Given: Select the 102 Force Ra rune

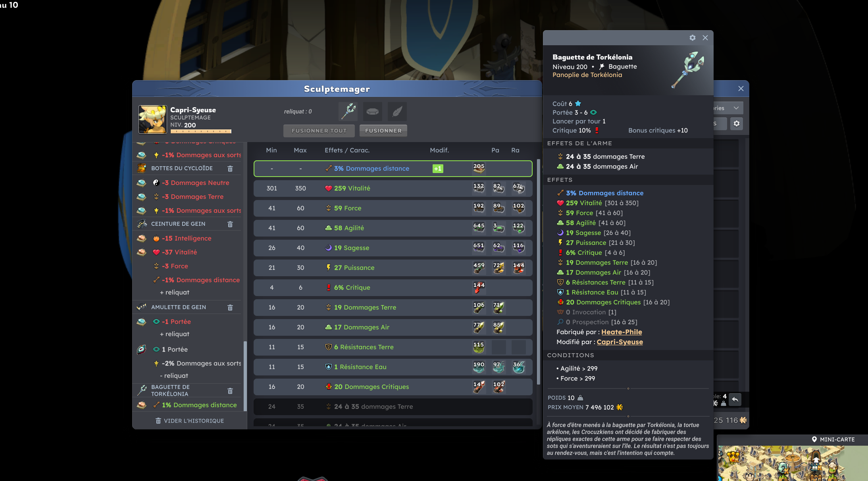Looking at the screenshot, I should tap(519, 208).
